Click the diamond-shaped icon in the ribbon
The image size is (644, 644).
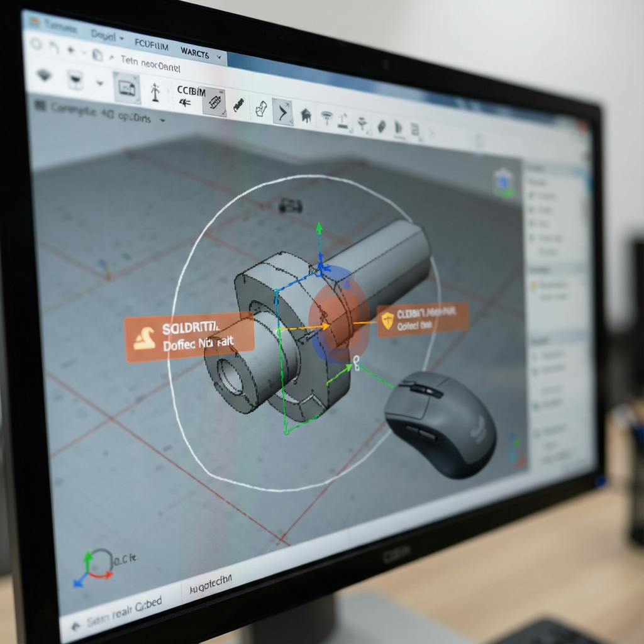[x=44, y=75]
